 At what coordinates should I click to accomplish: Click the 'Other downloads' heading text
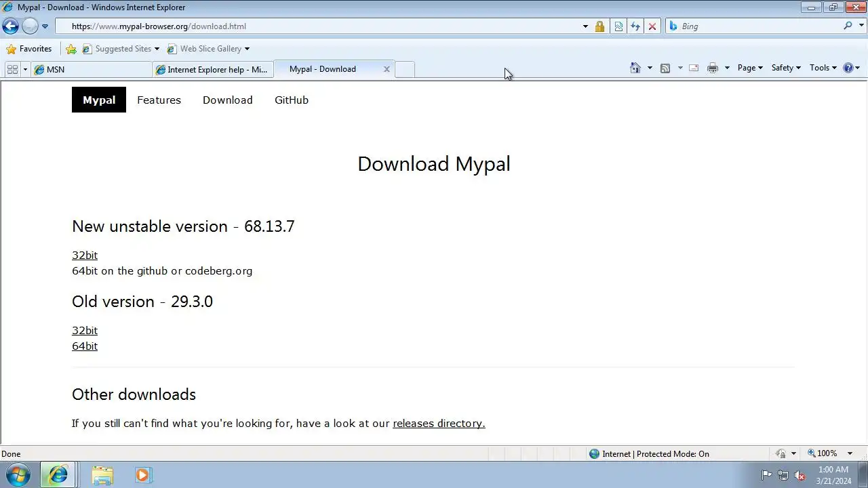(134, 394)
